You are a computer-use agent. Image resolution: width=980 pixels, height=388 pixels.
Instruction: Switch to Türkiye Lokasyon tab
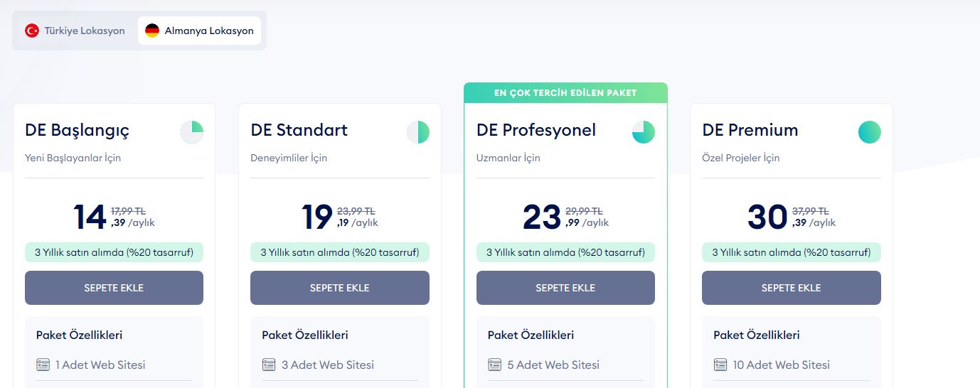point(75,31)
